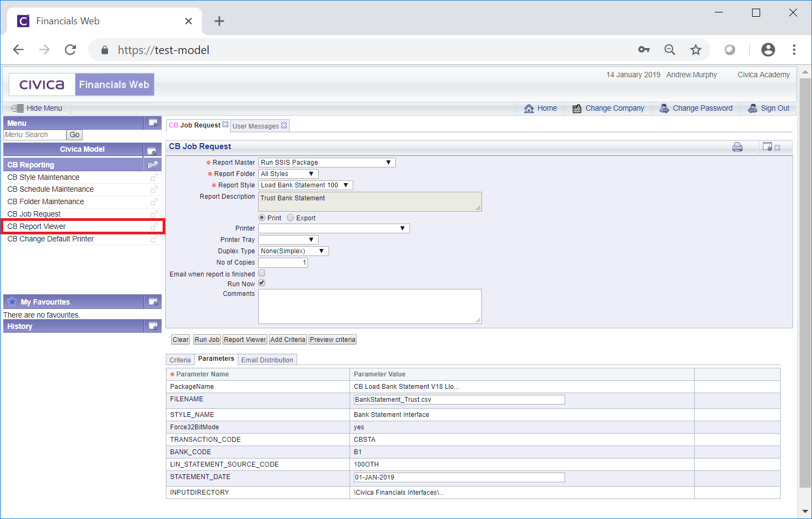Viewport: 812px width, 519px height.
Task: Click the No of Copies field
Action: [283, 262]
